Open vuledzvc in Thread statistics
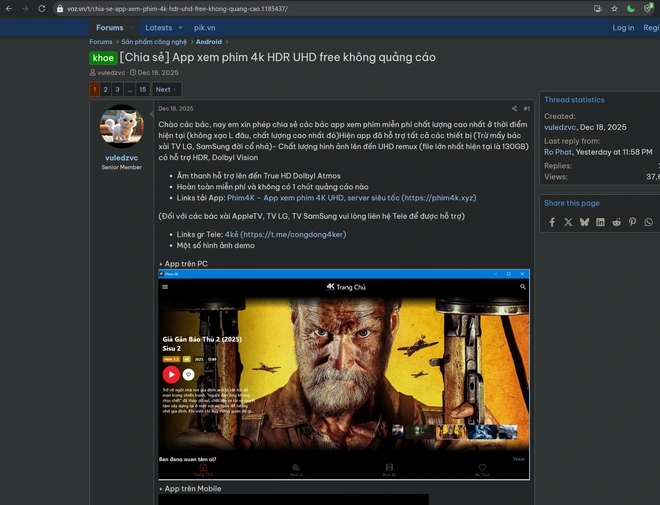The image size is (660, 505). pyautogui.click(x=560, y=127)
